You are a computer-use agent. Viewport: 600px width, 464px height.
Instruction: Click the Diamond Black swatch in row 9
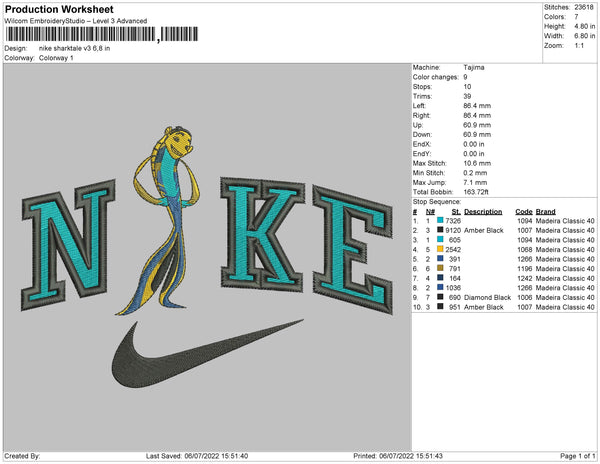click(440, 297)
